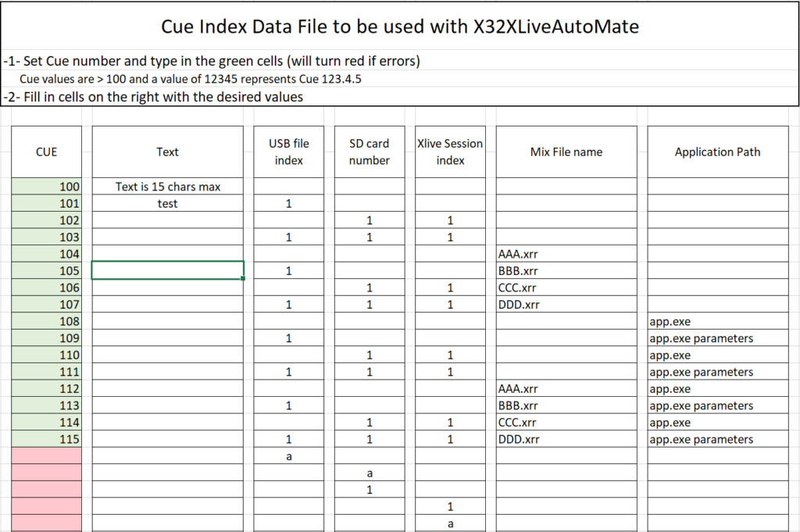
Task: Select cue cell 115
Action: click(x=46, y=439)
